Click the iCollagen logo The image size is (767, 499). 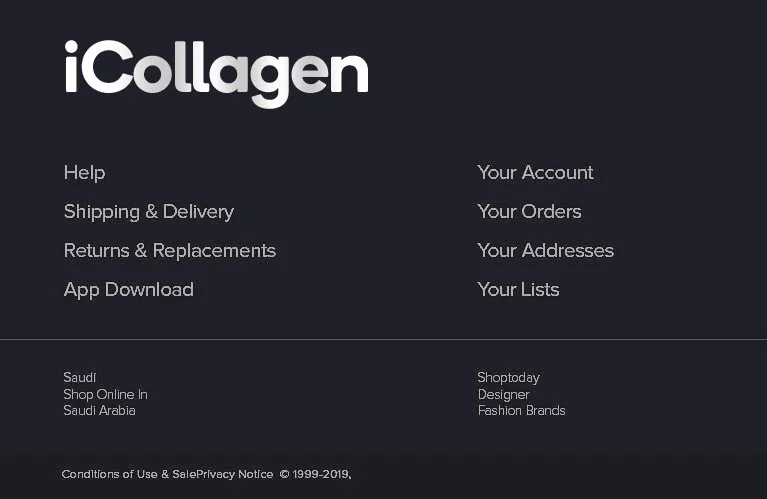[x=216, y=72]
